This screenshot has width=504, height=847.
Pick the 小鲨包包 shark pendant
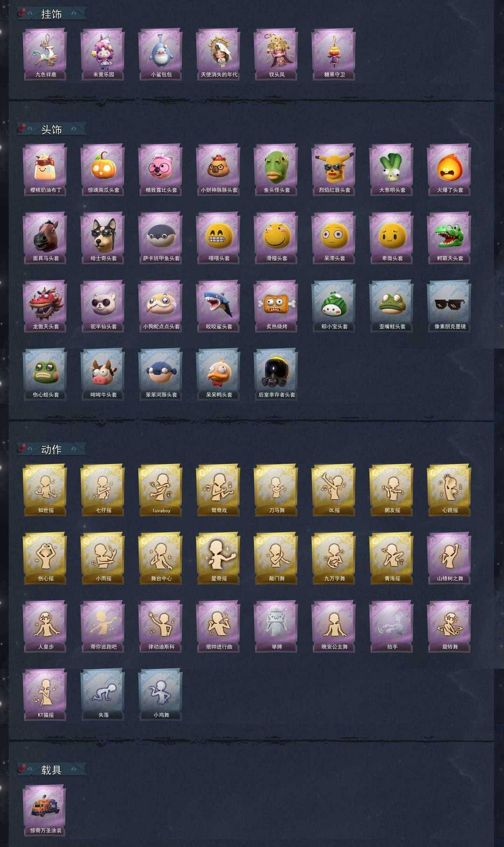click(x=161, y=54)
